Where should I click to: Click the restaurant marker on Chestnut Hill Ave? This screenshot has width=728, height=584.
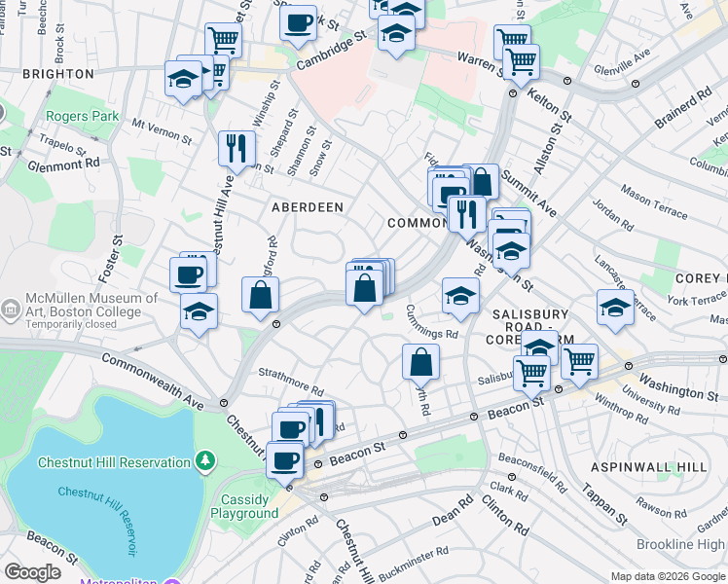[237, 150]
